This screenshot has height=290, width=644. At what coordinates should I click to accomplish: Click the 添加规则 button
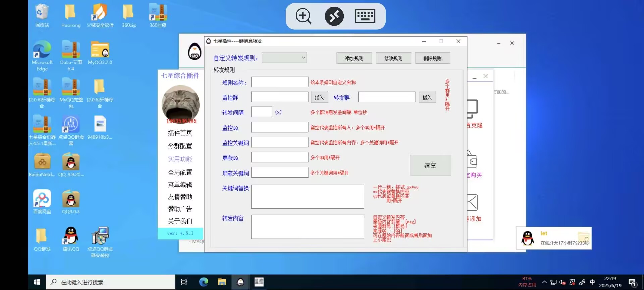pyautogui.click(x=354, y=58)
